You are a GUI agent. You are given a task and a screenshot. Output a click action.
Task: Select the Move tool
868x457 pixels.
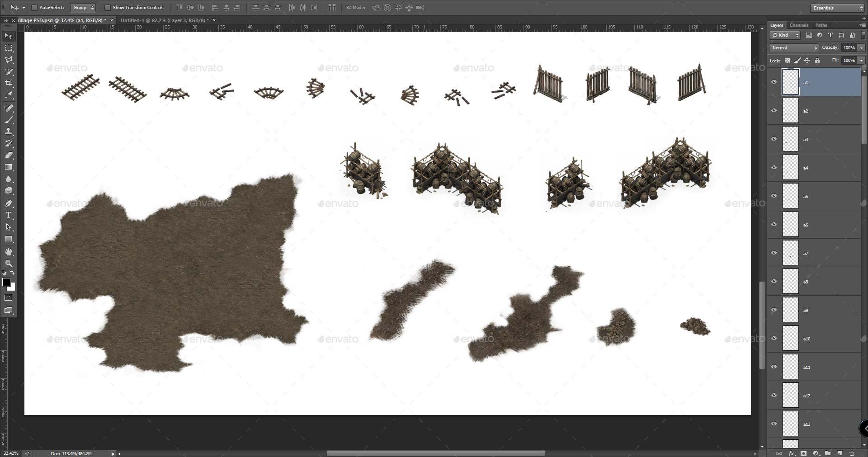point(9,36)
